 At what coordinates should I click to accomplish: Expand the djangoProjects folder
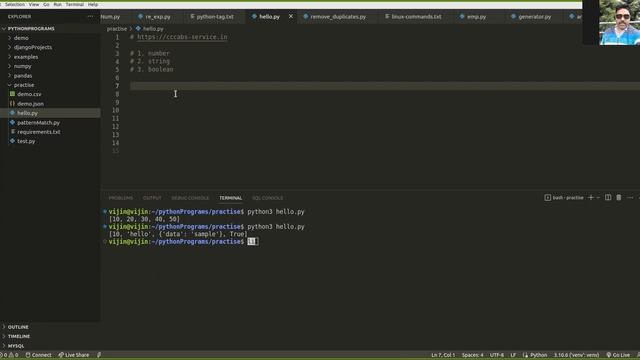click(x=33, y=47)
